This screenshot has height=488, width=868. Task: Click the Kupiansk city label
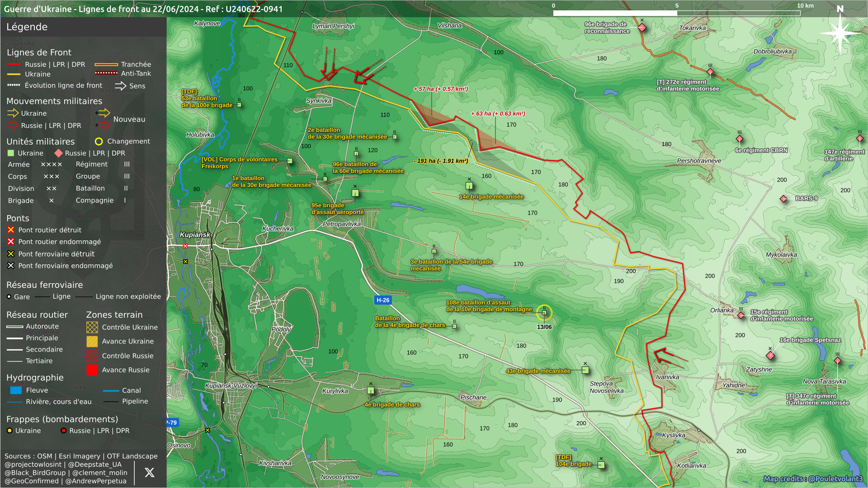click(x=195, y=235)
